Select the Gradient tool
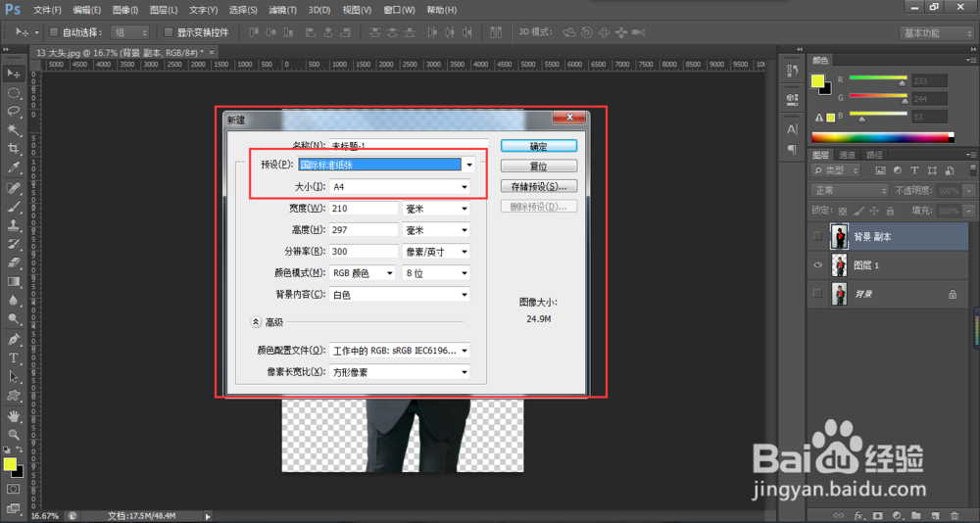The width and height of the screenshot is (980, 523). (x=13, y=282)
